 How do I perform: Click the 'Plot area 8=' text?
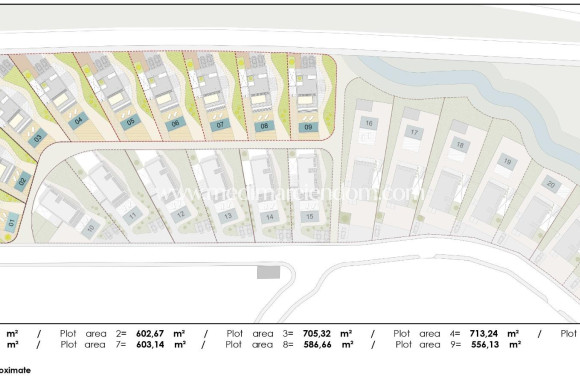260,345
